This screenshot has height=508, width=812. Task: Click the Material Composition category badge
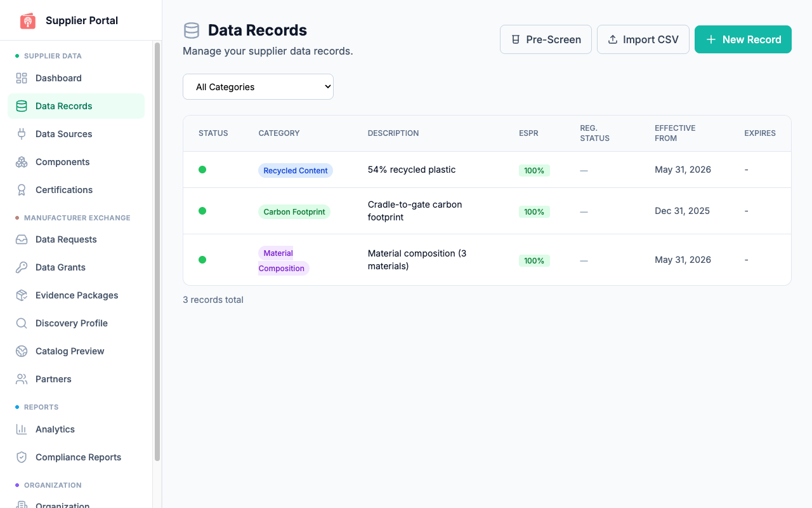click(284, 260)
